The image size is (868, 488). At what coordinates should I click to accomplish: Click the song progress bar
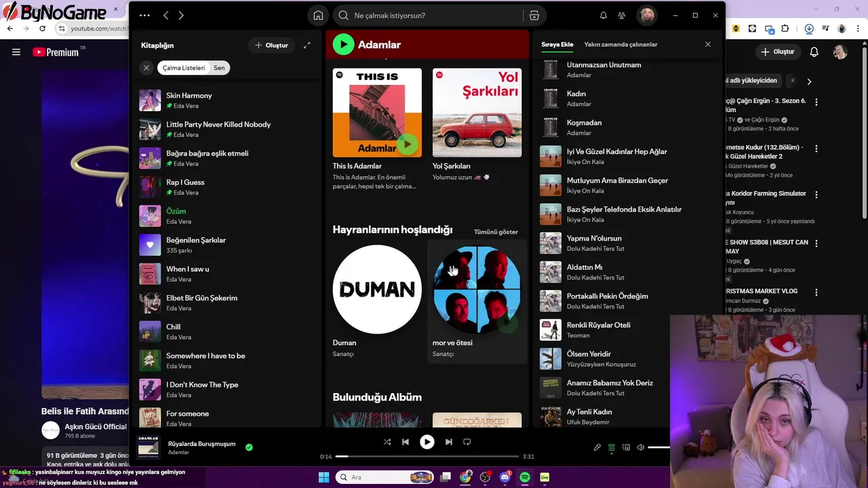pos(427,456)
